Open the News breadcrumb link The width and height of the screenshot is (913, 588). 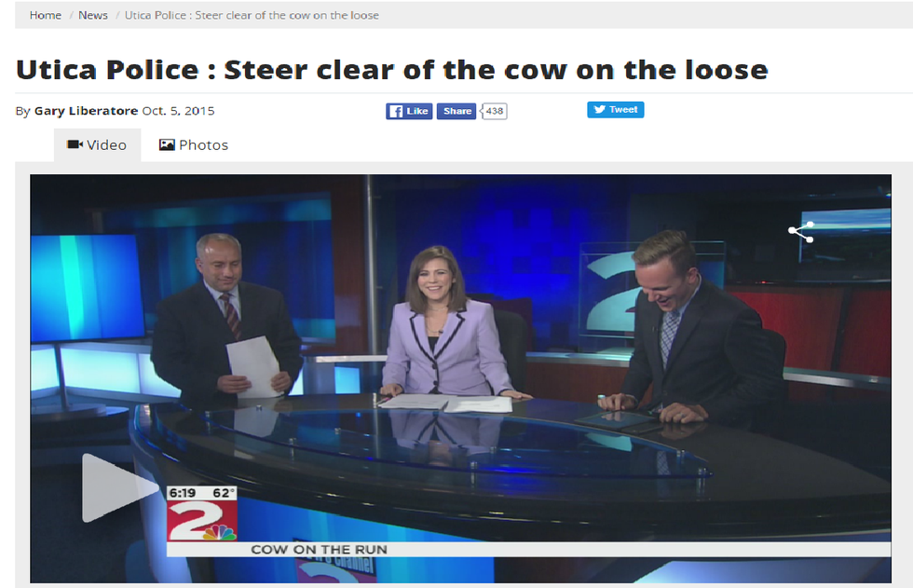pos(93,15)
